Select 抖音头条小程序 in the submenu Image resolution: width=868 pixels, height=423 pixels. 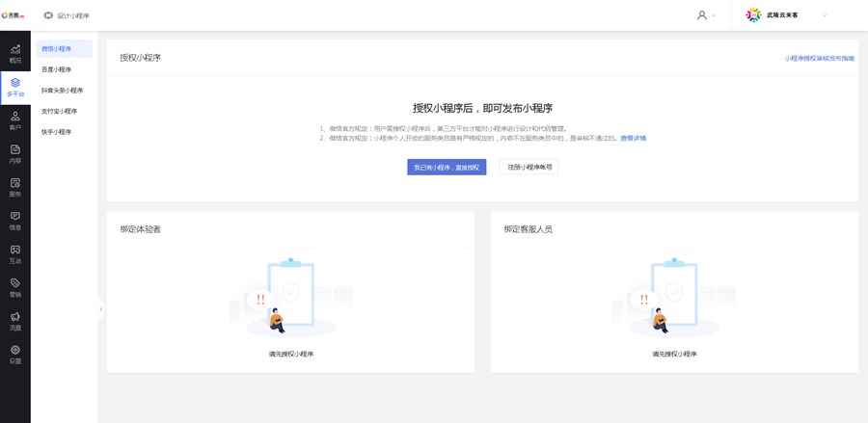pos(62,91)
